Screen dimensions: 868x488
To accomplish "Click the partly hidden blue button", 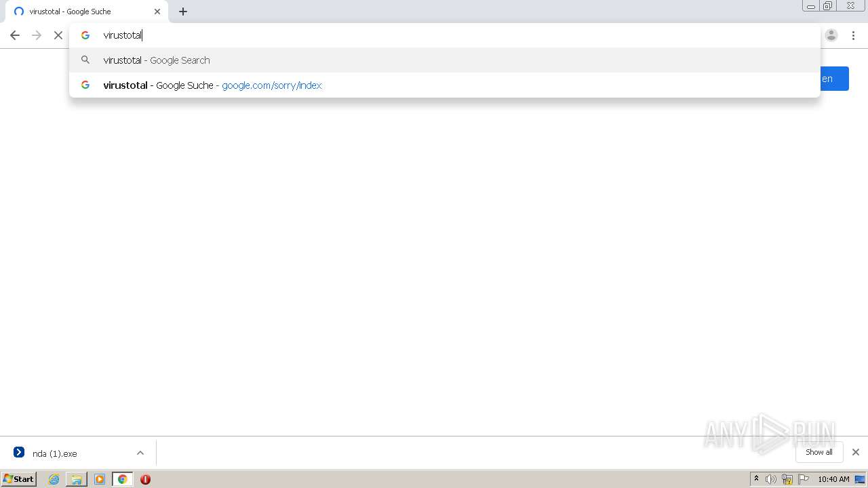I will pos(835,79).
